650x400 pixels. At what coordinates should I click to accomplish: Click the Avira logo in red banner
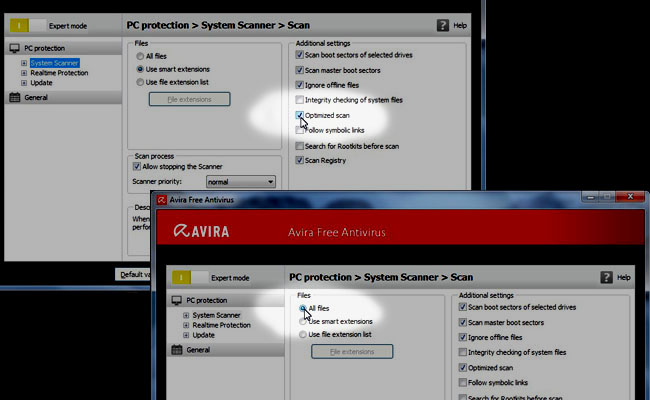tap(201, 231)
